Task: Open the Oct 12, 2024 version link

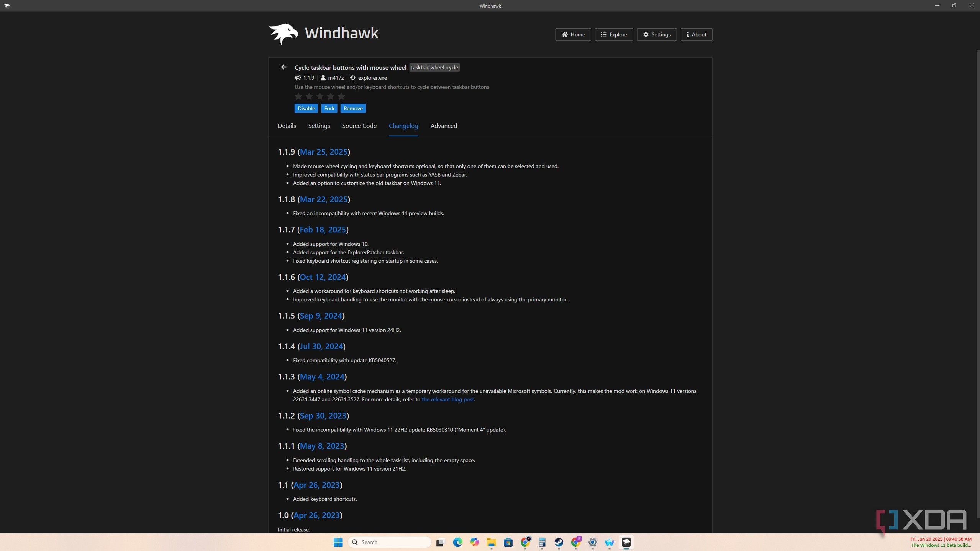Action: (323, 277)
